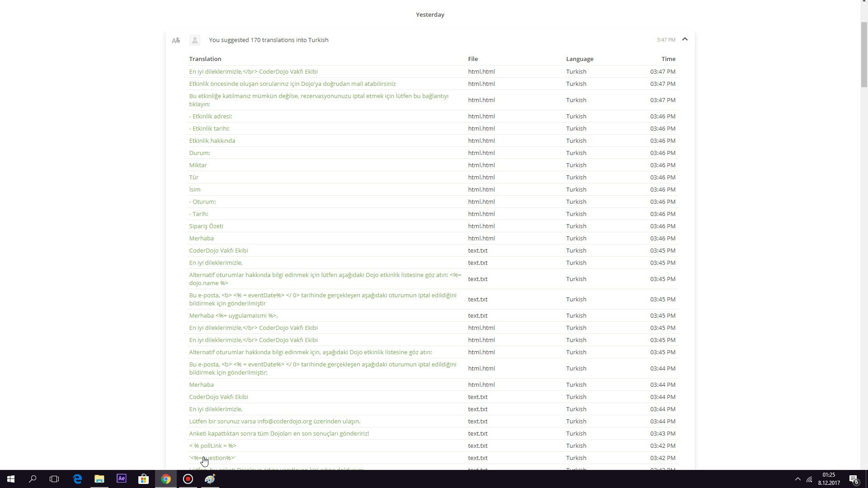868x488 pixels.
Task: Open the 'Miktar' translation link
Action: click(198, 165)
